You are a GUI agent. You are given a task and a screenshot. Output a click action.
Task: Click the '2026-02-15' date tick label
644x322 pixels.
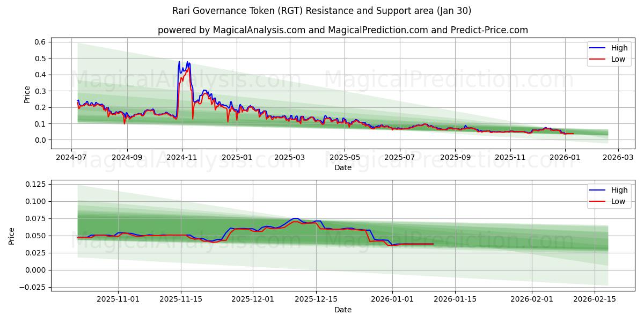tap(595, 299)
